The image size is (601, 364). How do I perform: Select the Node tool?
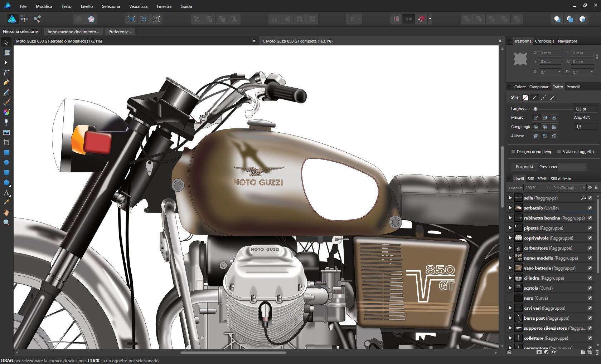click(6, 63)
